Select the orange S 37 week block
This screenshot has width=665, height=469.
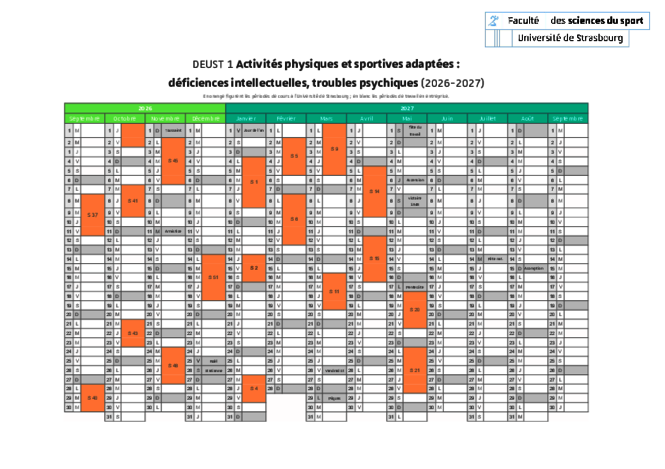[92, 215]
